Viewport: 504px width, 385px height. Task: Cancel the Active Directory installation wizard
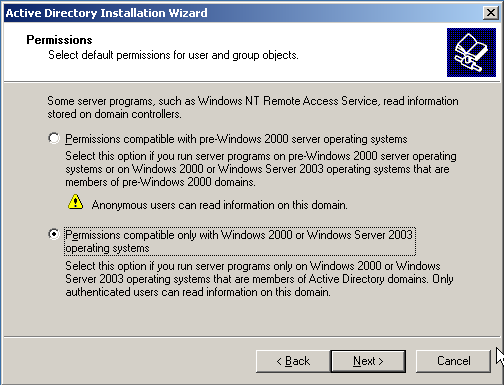tap(453, 361)
